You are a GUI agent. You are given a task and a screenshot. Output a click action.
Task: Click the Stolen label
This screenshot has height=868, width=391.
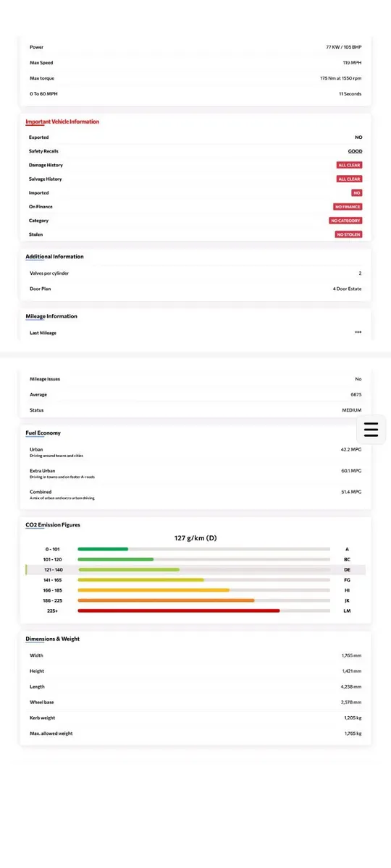35,234
